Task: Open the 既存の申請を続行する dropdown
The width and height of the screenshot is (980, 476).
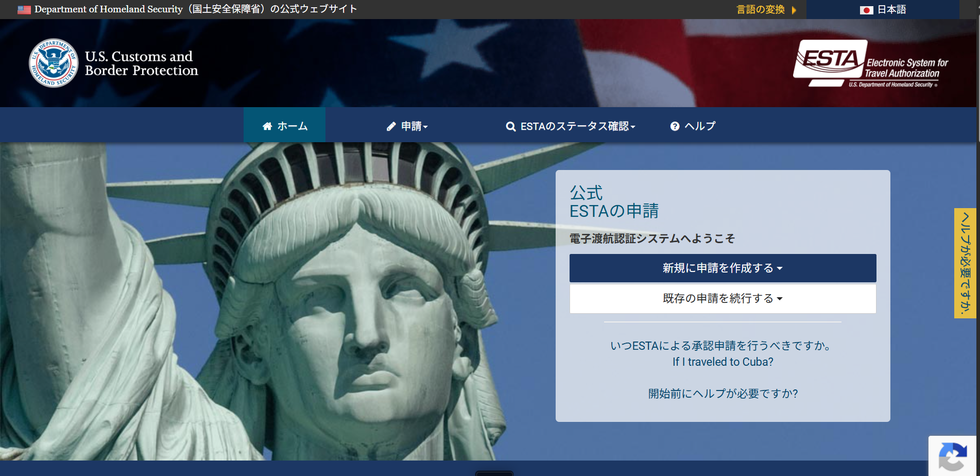Action: point(723,299)
